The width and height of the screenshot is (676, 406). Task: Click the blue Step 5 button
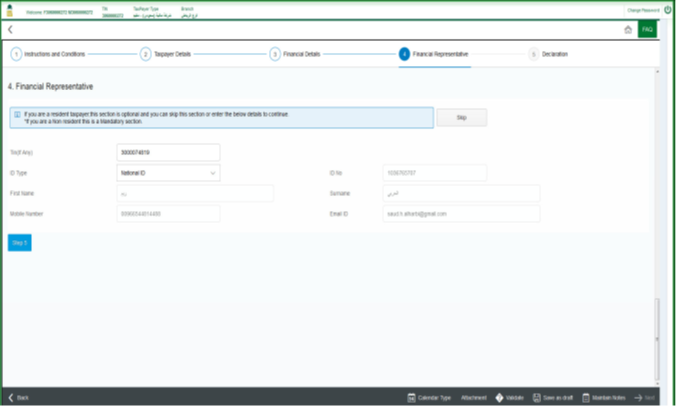19,242
